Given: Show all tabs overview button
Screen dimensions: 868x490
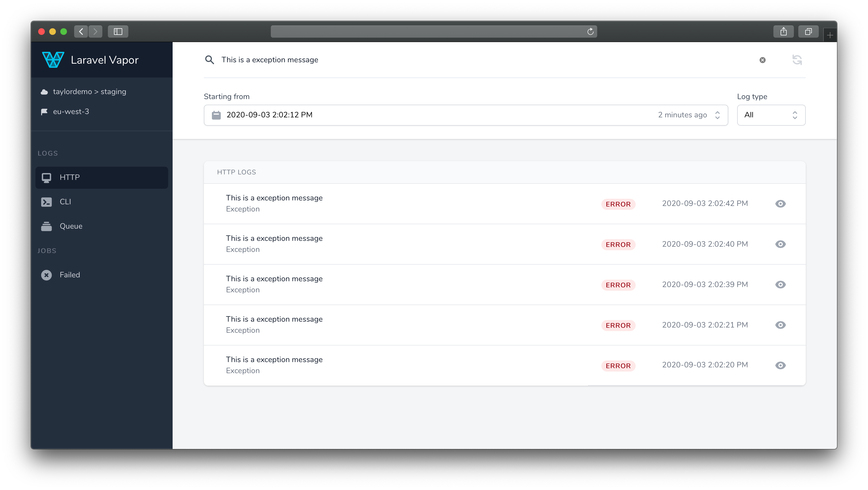Looking at the screenshot, I should pyautogui.click(x=808, y=31).
